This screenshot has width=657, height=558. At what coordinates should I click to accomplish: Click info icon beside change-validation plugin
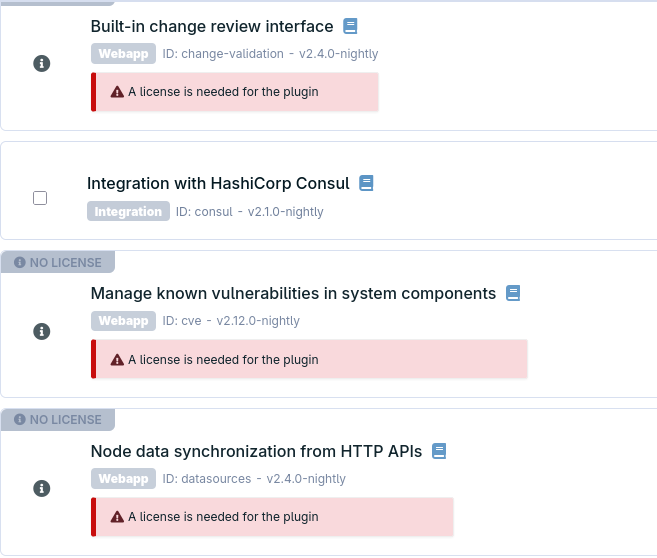pyautogui.click(x=41, y=64)
